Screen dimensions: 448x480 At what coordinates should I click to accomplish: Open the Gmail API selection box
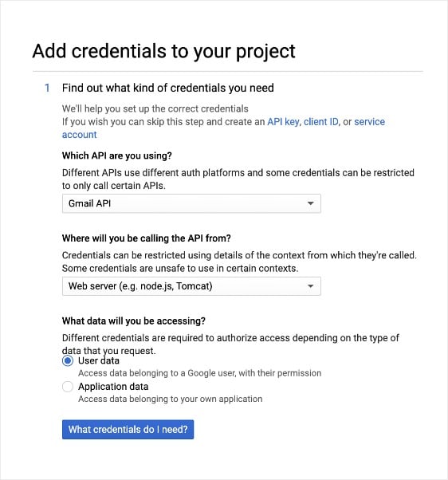[x=191, y=203]
